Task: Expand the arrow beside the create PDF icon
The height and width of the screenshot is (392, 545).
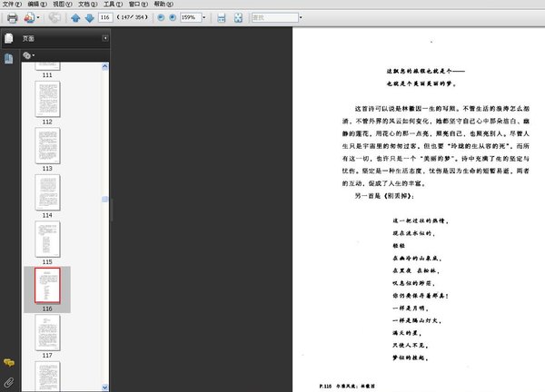Action: [38, 18]
